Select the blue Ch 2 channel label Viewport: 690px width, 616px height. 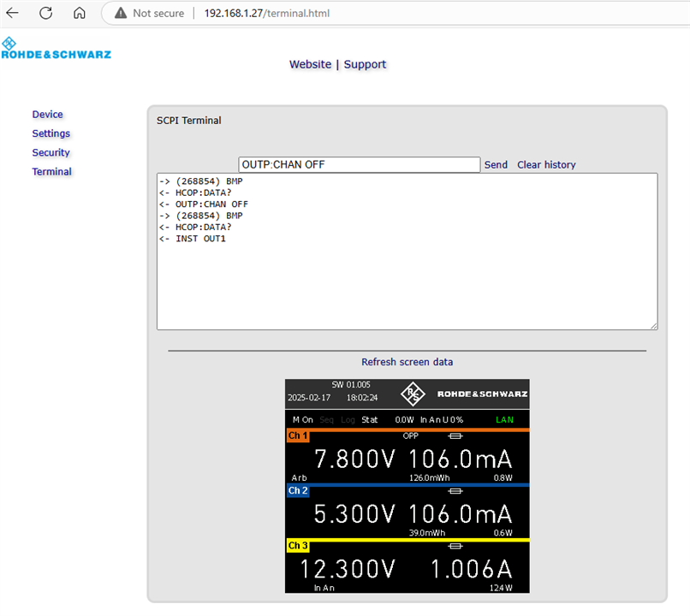coord(298,491)
